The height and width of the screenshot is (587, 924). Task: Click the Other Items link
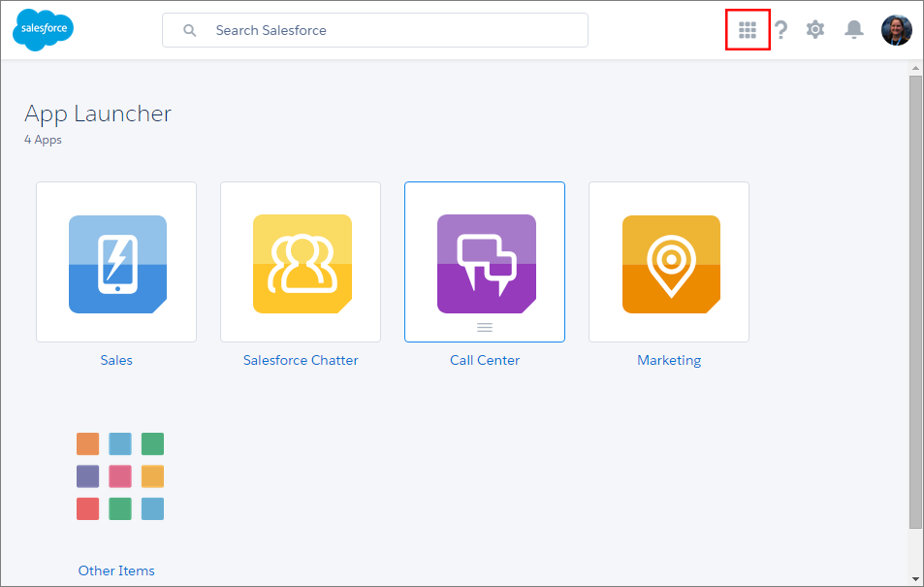click(x=116, y=571)
